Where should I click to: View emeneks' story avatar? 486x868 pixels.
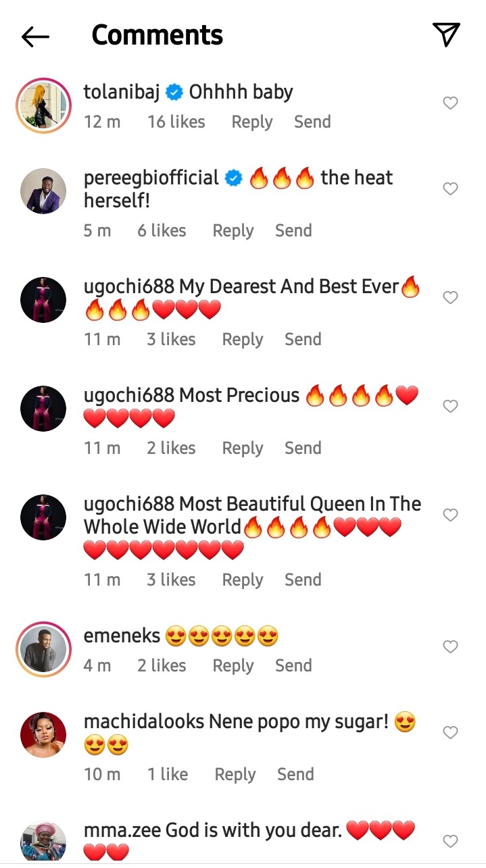pyautogui.click(x=44, y=649)
